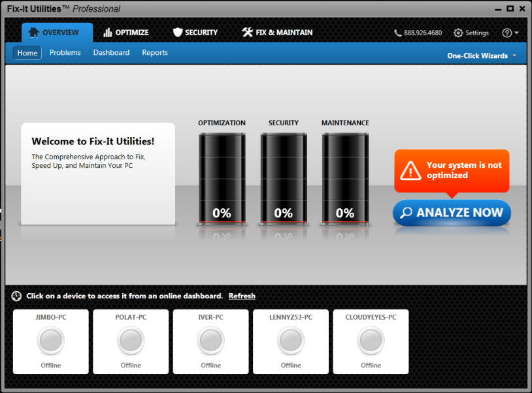Click the system not optimized warning
Screen dimensions: 532x393
tap(452, 171)
